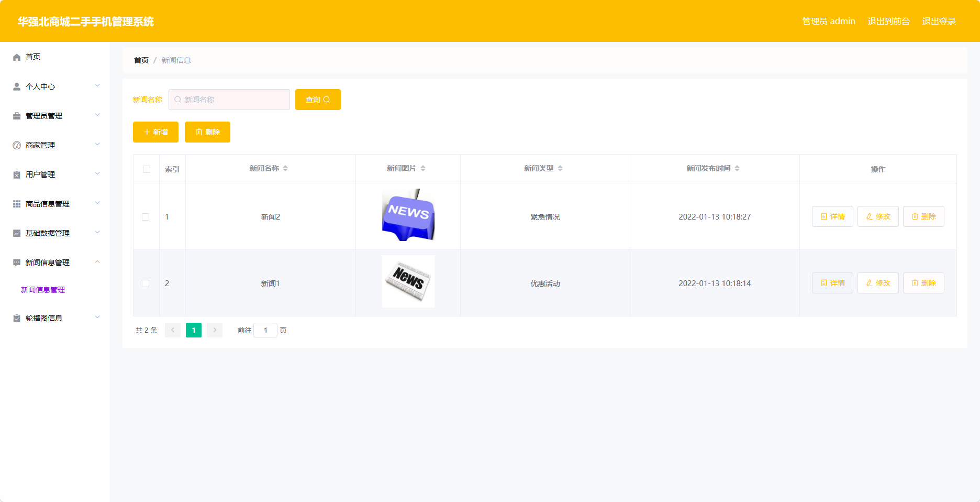
Task: Click the chart icon for 基础数据管理
Action: (x=17, y=233)
